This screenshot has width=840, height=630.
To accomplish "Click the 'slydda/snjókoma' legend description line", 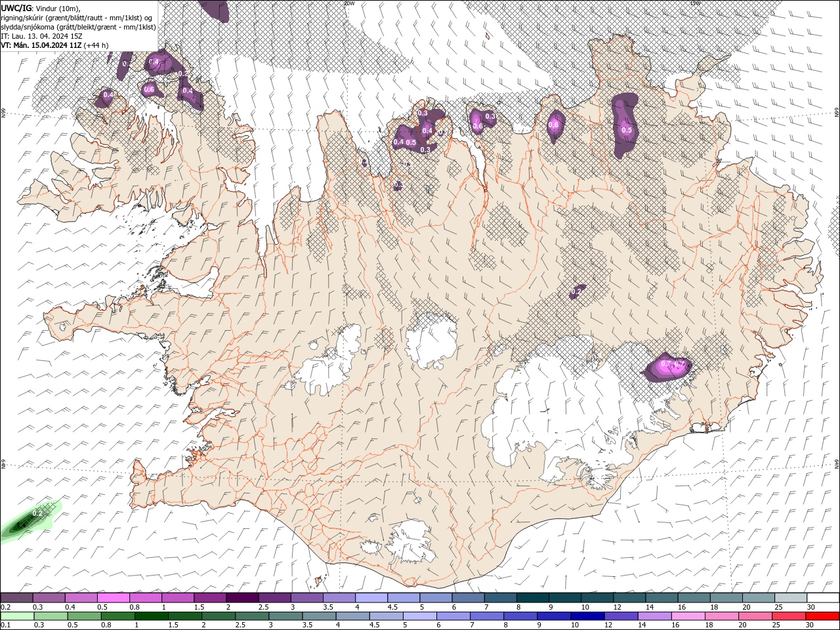I will 78,27.
